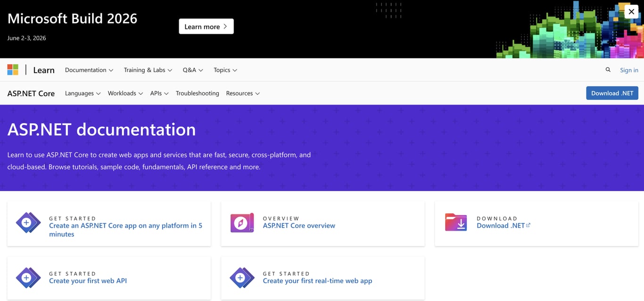Image resolution: width=644 pixels, height=301 pixels.
Task: Click the Download folder icon
Action: (456, 222)
